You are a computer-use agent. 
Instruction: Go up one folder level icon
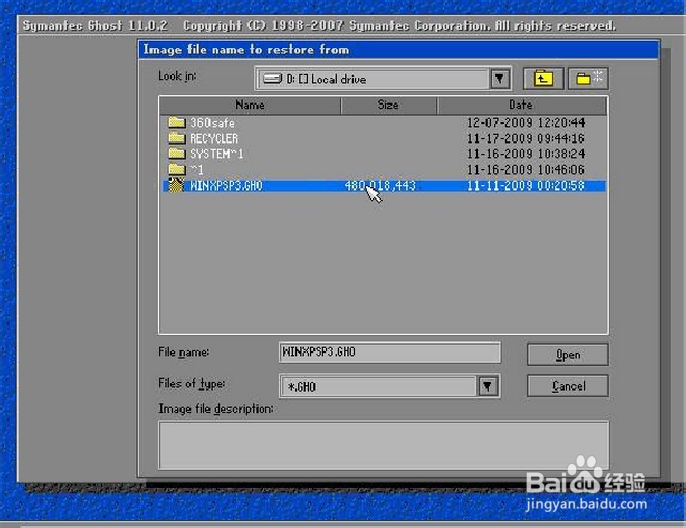[543, 79]
